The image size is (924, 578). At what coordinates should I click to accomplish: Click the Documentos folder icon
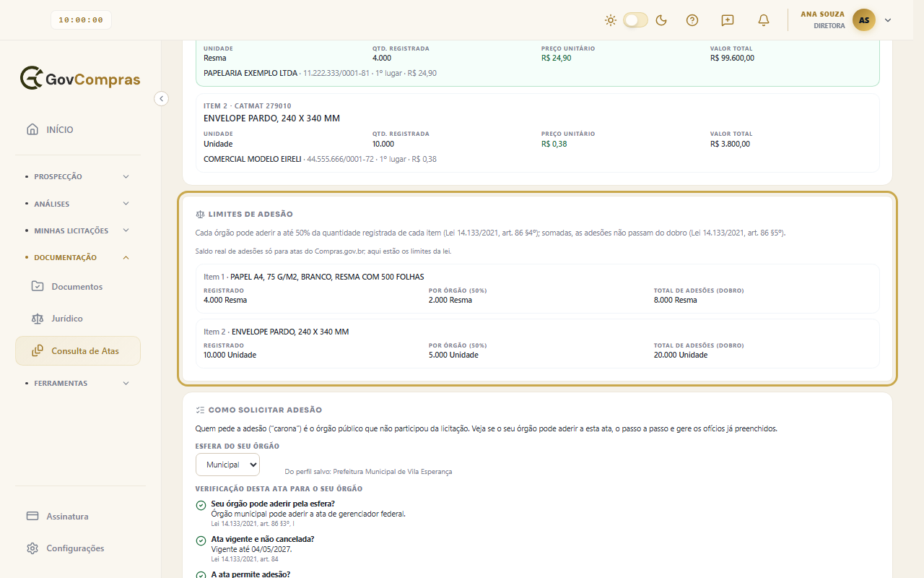[x=38, y=286]
